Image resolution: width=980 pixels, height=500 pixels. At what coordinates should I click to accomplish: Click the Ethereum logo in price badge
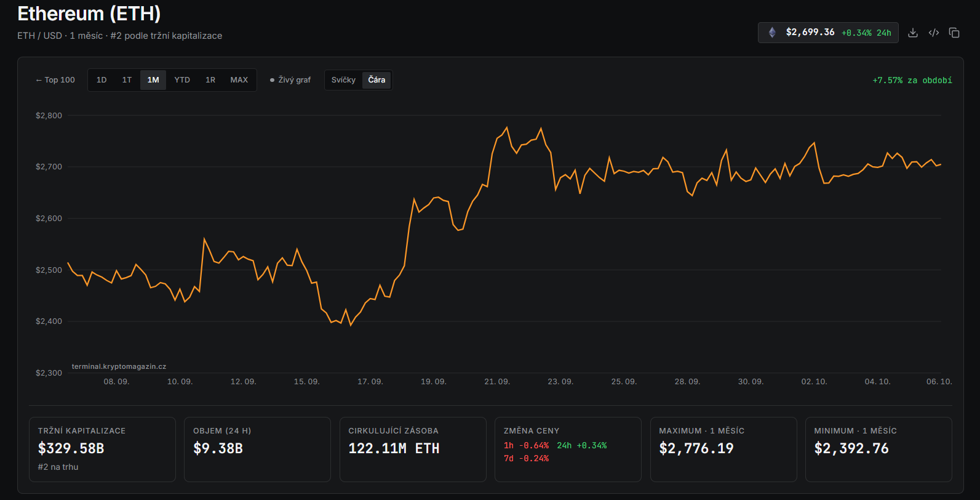pos(772,33)
